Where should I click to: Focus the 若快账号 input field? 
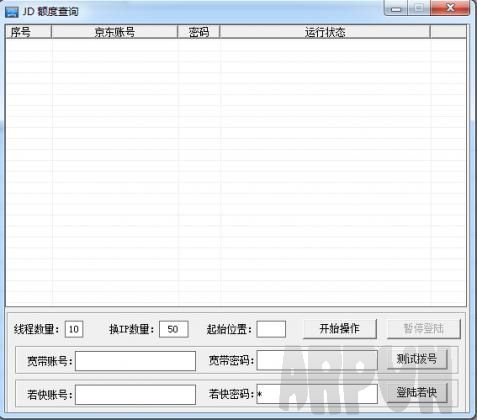(135, 395)
